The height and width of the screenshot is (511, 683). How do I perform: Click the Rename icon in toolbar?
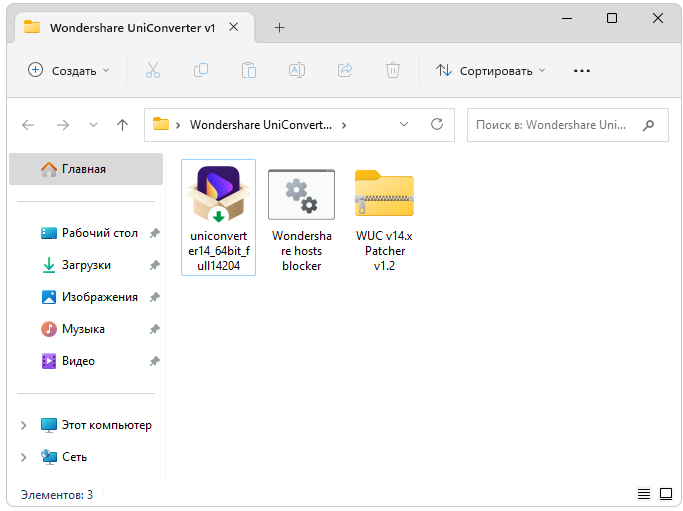pyautogui.click(x=297, y=70)
